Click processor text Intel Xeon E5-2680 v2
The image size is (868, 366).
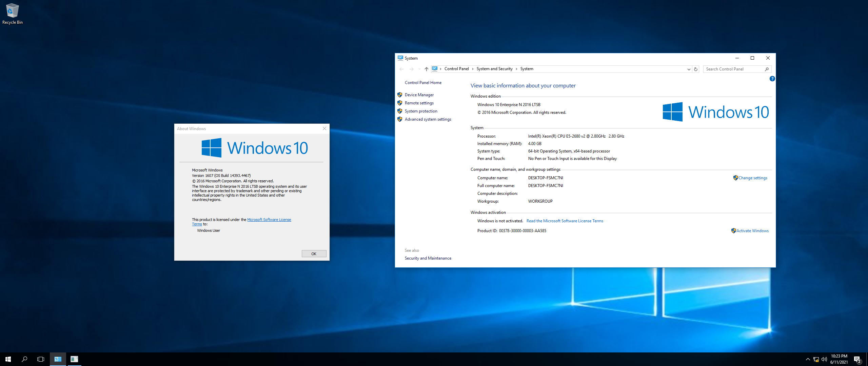pos(576,136)
